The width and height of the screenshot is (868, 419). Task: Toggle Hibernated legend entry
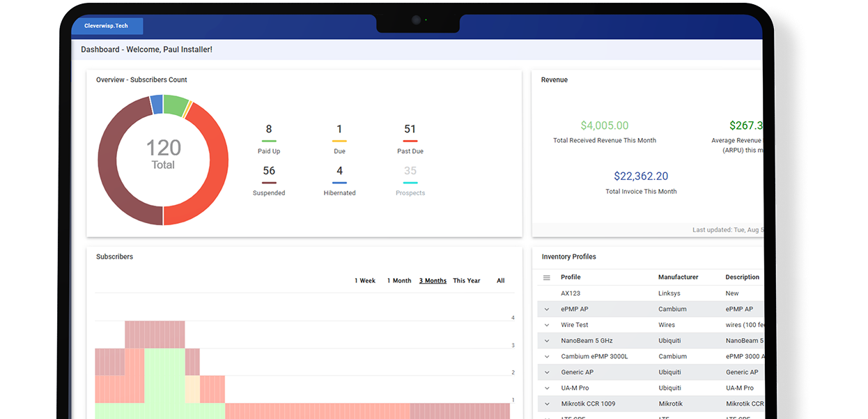point(339,181)
